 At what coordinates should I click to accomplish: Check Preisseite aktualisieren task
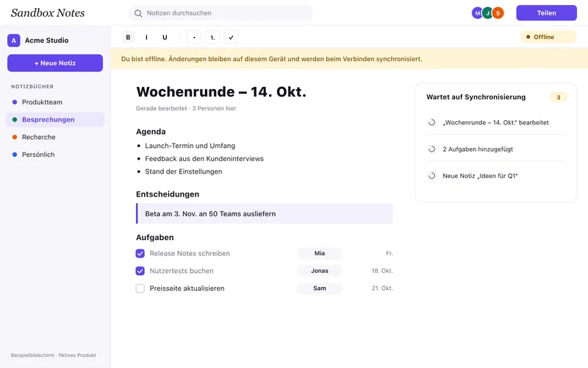(140, 289)
